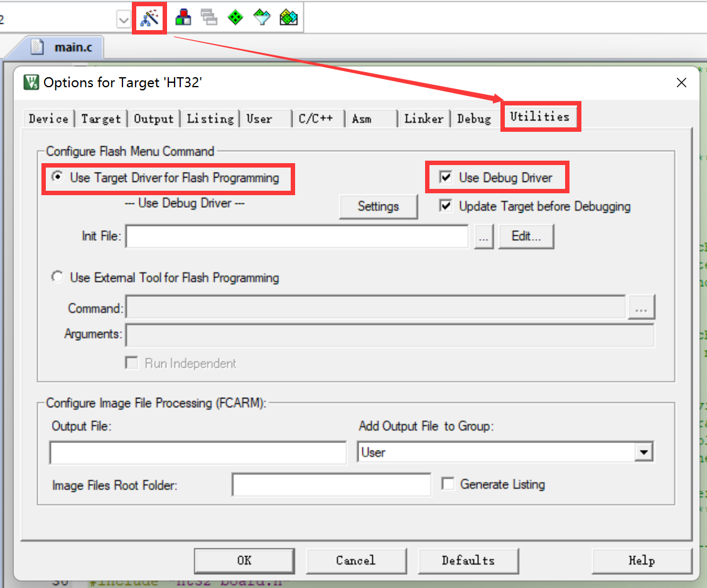
Task: Open the C/C++ options tab
Action: coord(315,119)
